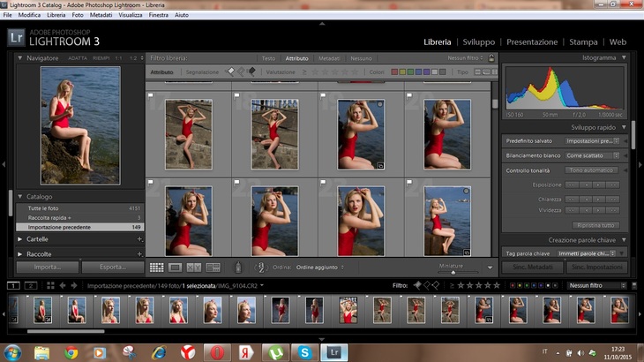The width and height of the screenshot is (644, 362).
Task: Open Opera browser from taskbar
Action: tap(217, 352)
